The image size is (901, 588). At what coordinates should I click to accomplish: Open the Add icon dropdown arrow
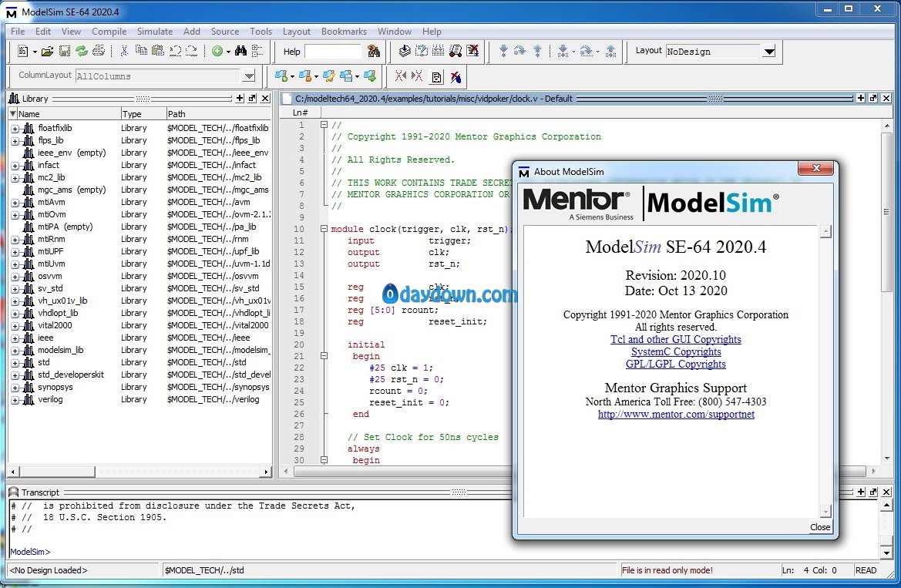click(228, 52)
